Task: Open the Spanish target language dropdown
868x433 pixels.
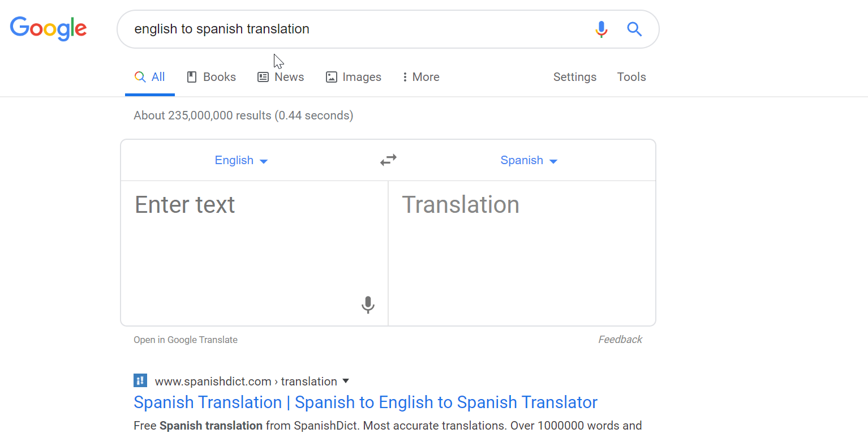Action: [528, 161]
